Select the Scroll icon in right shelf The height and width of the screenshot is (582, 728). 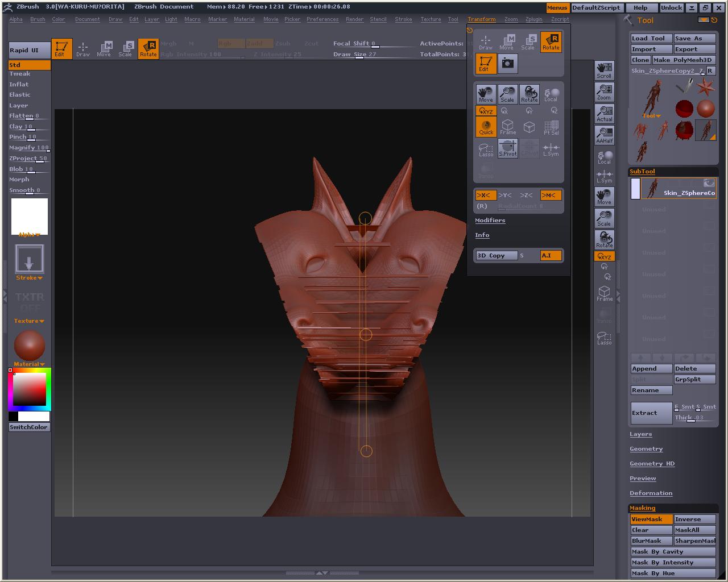point(604,70)
